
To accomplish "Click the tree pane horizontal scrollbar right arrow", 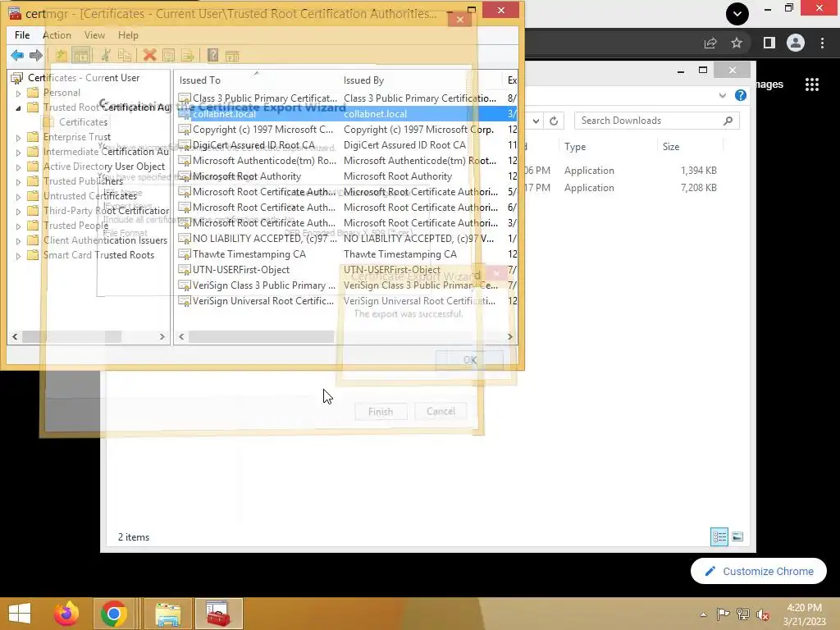I will tap(162, 336).
